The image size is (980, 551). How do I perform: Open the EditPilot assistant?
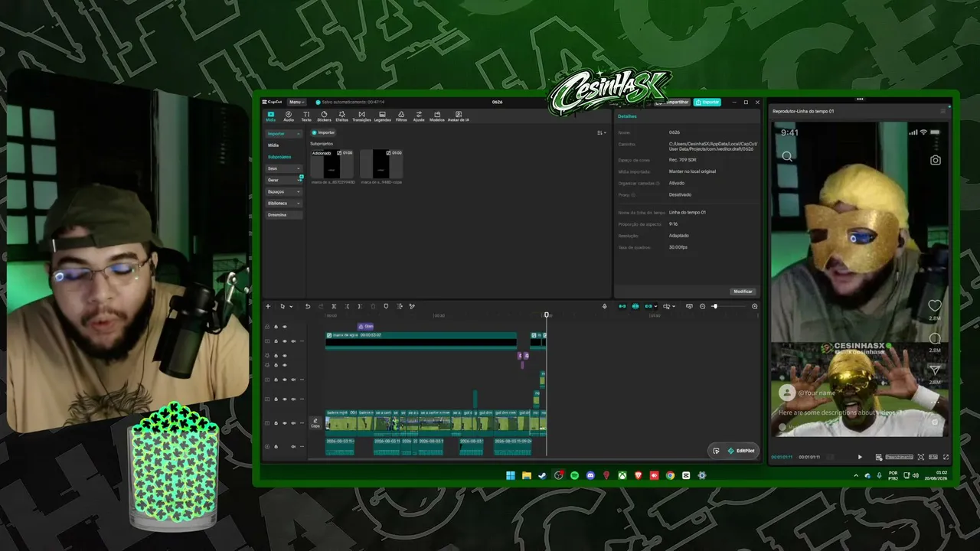click(741, 451)
